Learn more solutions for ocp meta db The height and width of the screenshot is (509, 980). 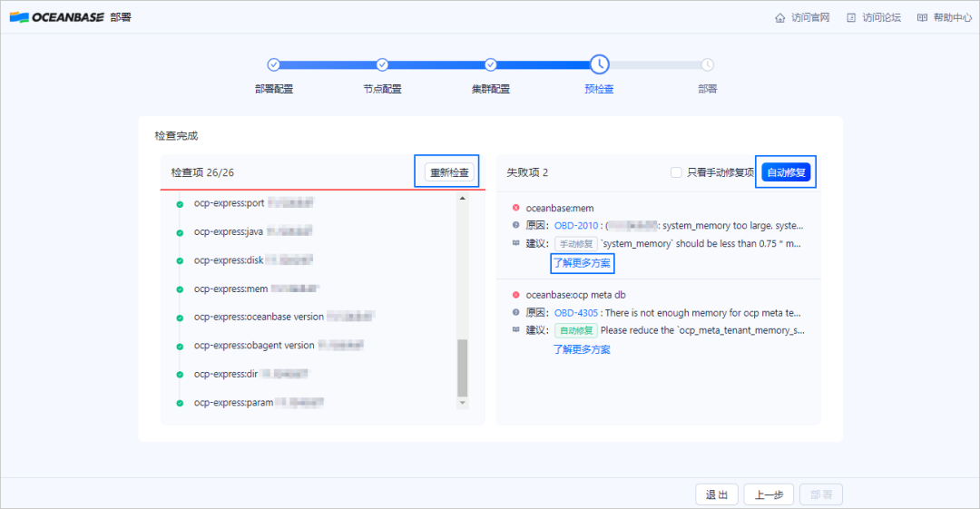(x=582, y=349)
